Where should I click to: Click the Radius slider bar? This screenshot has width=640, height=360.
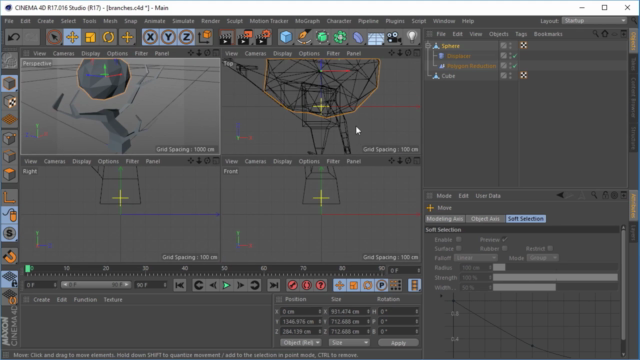(x=555, y=268)
